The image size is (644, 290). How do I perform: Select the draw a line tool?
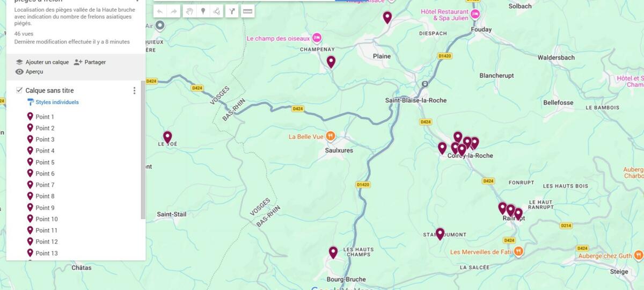[x=217, y=11]
